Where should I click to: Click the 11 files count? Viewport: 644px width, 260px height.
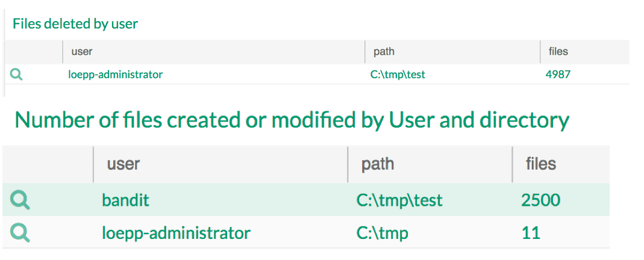[x=530, y=233]
